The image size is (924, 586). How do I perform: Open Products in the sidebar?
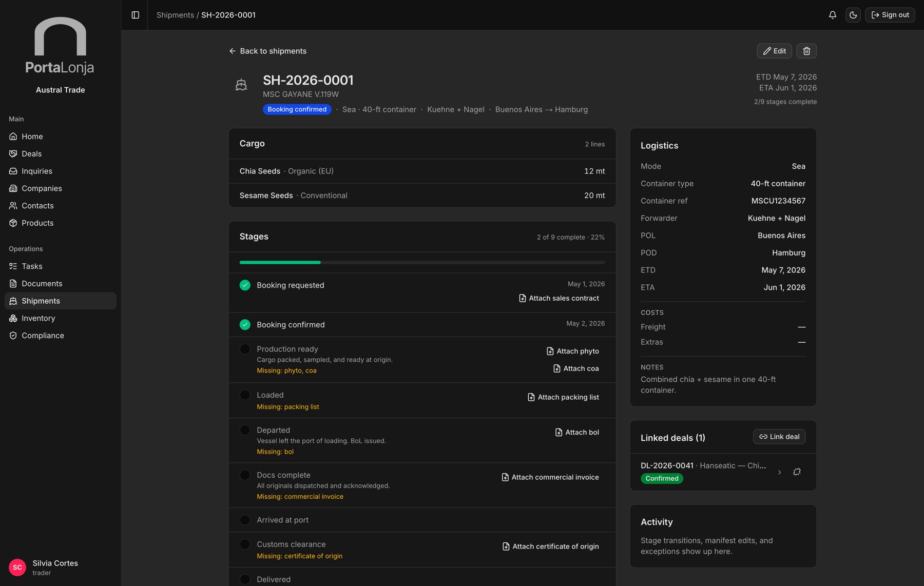60,223
